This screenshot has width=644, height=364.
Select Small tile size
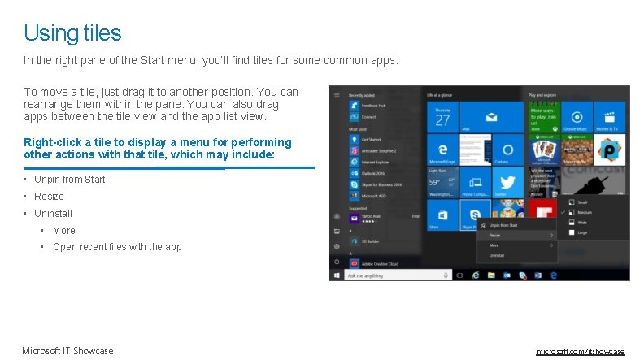coord(594,202)
